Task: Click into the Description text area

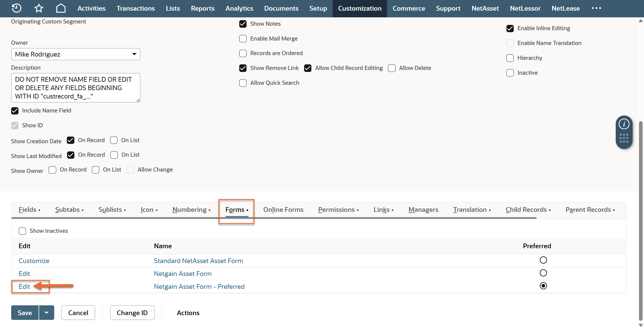Action: (75, 88)
